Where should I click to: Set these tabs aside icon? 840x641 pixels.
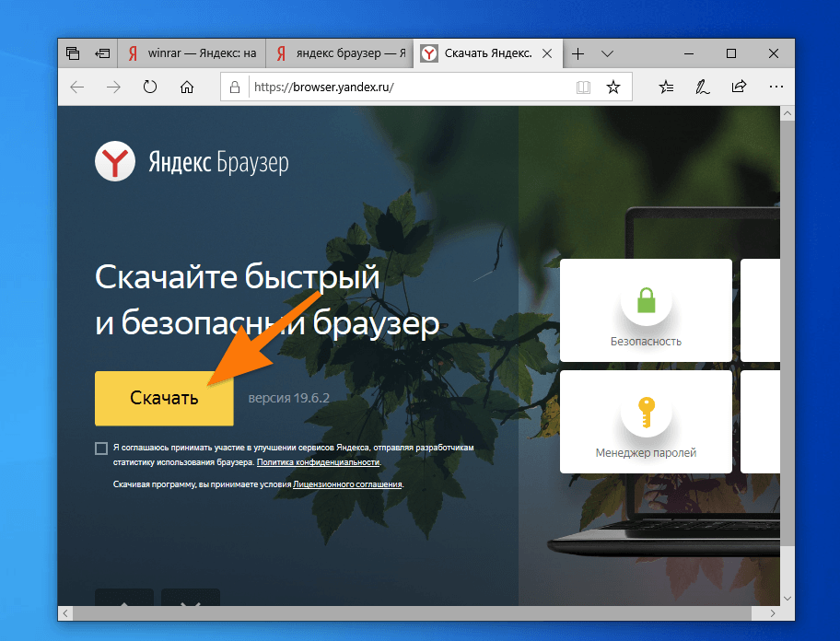pos(102,53)
